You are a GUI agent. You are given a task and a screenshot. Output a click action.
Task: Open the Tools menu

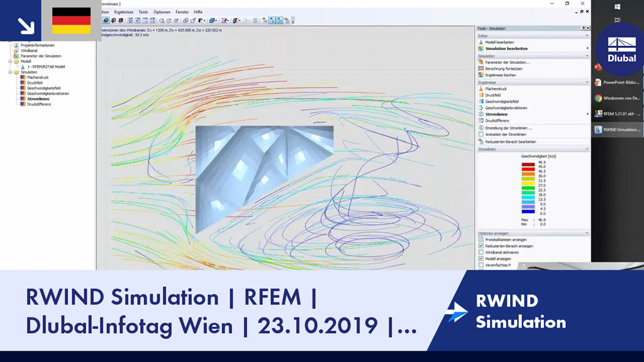click(x=143, y=12)
